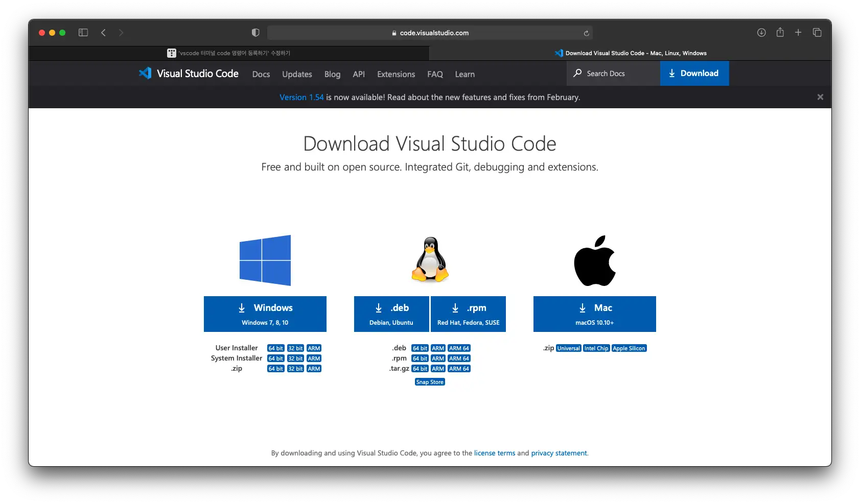Select .tar.gz ARM badge
This screenshot has height=504, width=860.
438,369
